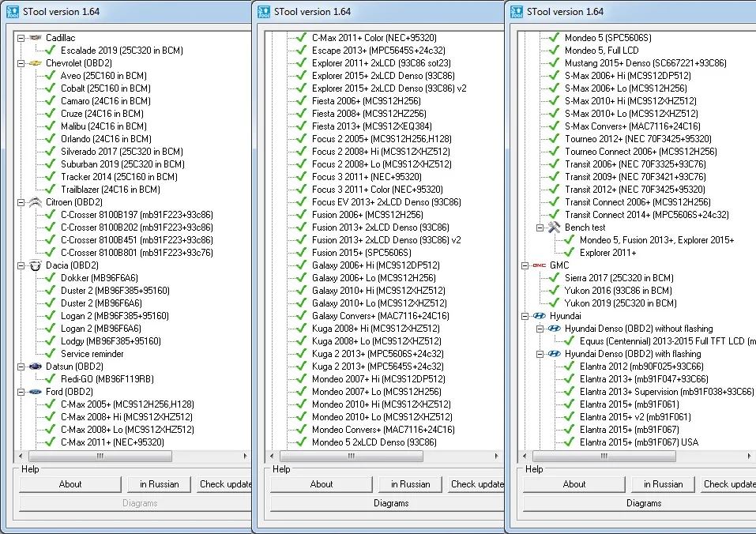
Task: Click the Hyundai logo beside top-level Hyundai node
Action: coord(539,316)
